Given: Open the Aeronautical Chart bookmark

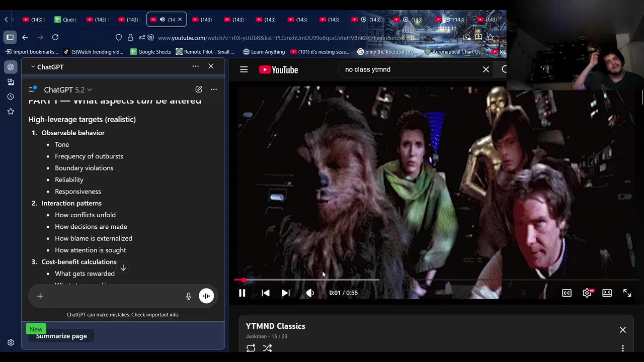Looking at the screenshot, I should pos(454,52).
